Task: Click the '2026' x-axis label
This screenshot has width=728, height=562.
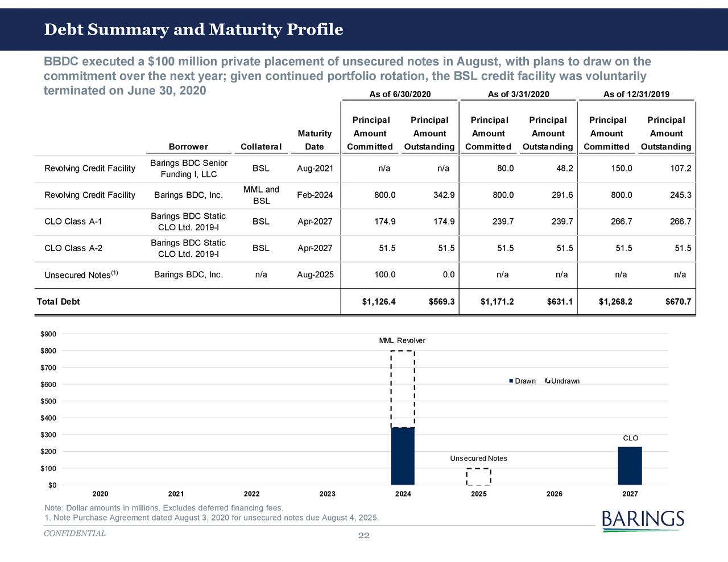Action: tap(554, 494)
